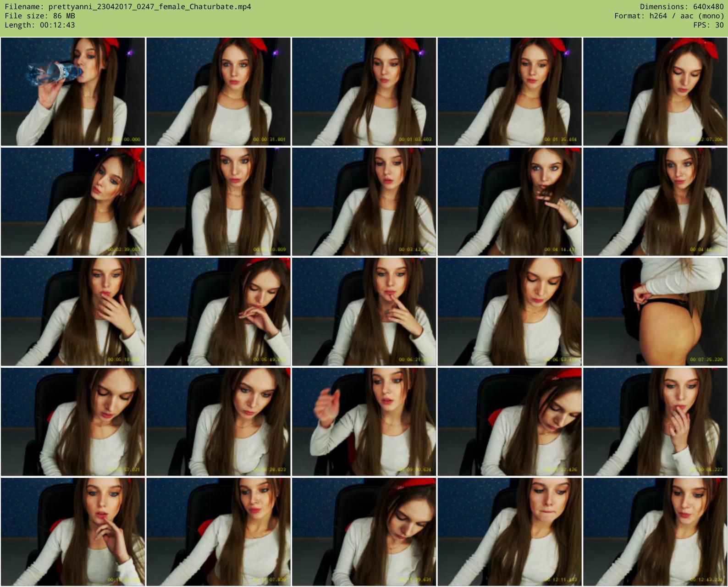Open the thumbnail at 00:01:03.603
Image resolution: width=728 pixels, height=587 pixels.
point(364,92)
